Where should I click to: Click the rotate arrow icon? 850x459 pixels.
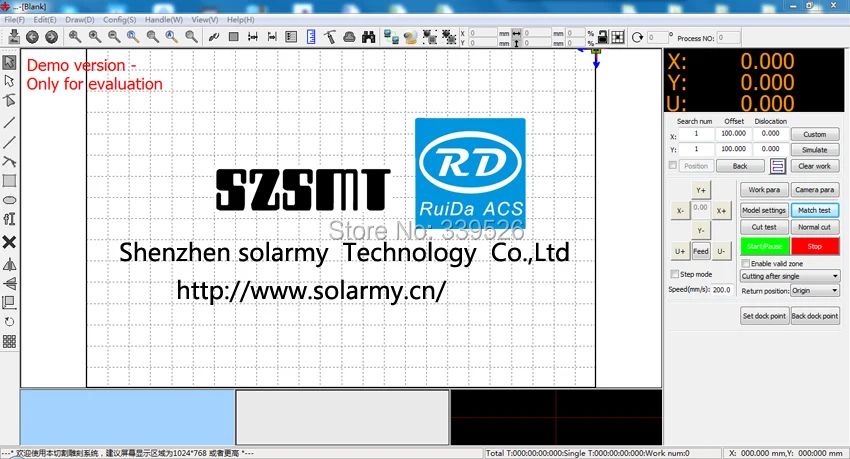tap(638, 37)
